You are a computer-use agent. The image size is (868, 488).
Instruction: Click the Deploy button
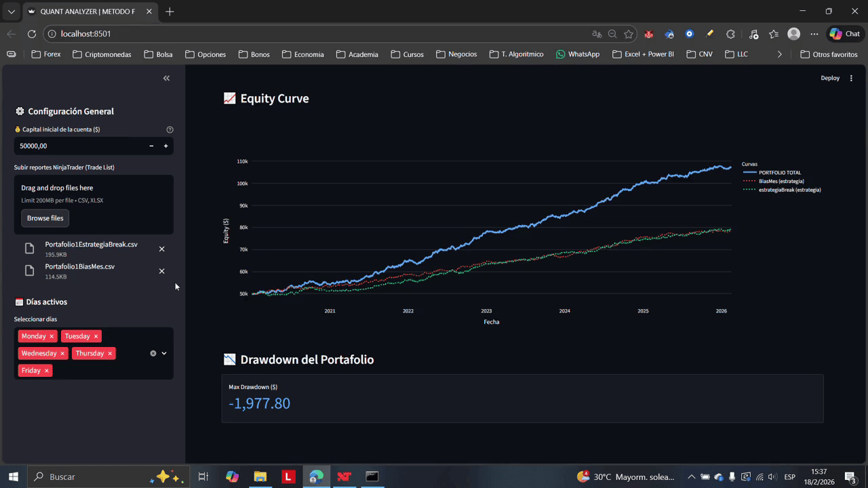(x=830, y=78)
